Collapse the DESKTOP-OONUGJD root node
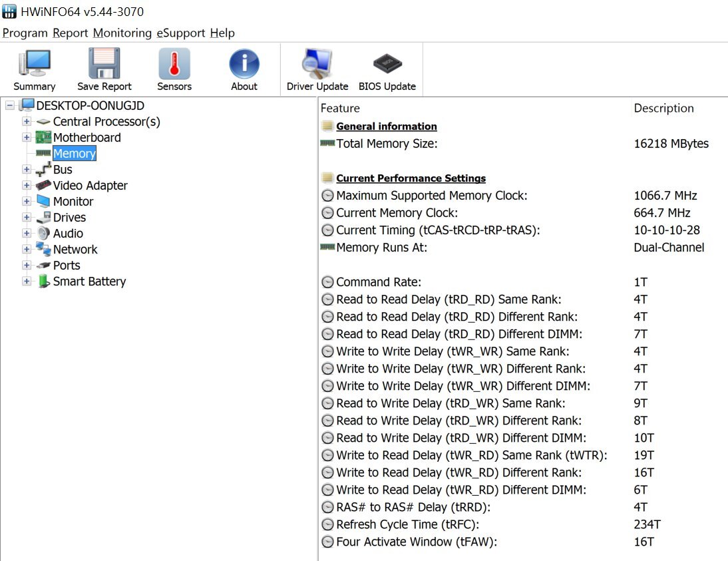This screenshot has height=561, width=728. pyautogui.click(x=10, y=106)
